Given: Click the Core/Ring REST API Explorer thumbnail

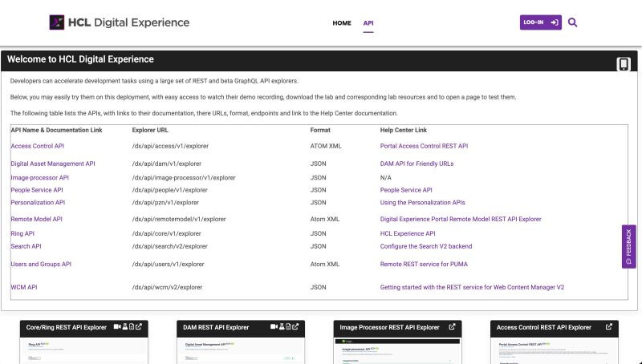Looking at the screenshot, I should coord(84,350).
